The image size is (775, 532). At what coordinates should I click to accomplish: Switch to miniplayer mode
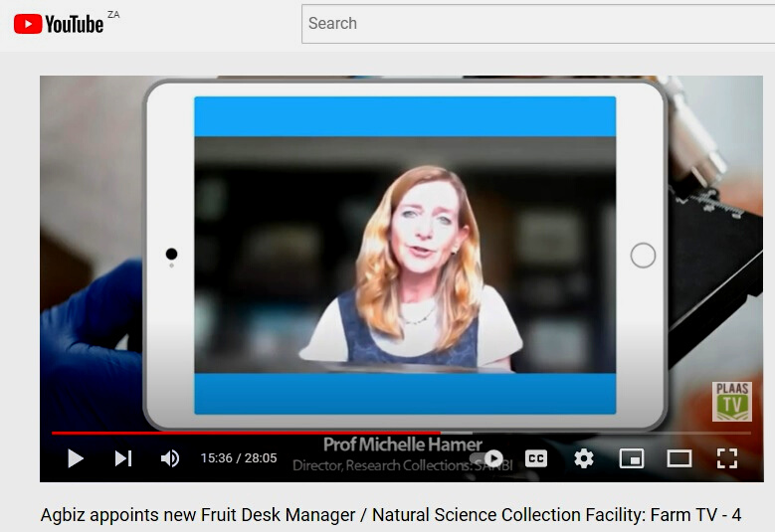click(x=632, y=458)
